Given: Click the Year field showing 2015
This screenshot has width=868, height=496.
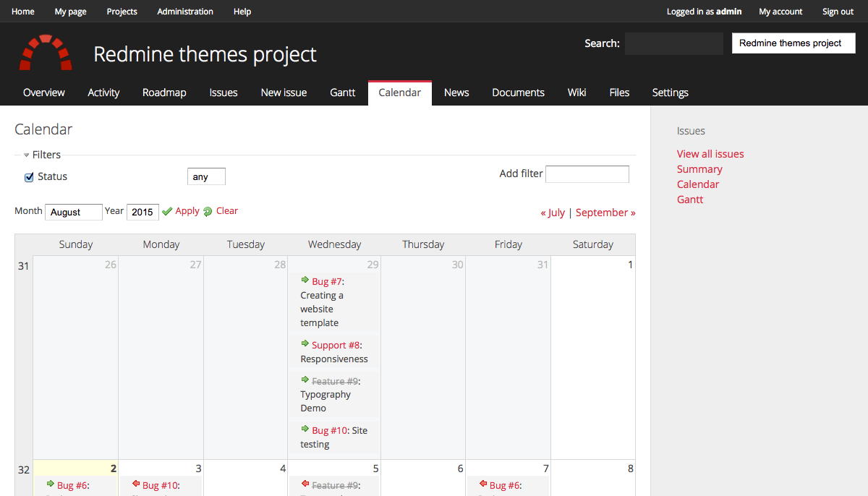Looking at the screenshot, I should pyautogui.click(x=142, y=212).
